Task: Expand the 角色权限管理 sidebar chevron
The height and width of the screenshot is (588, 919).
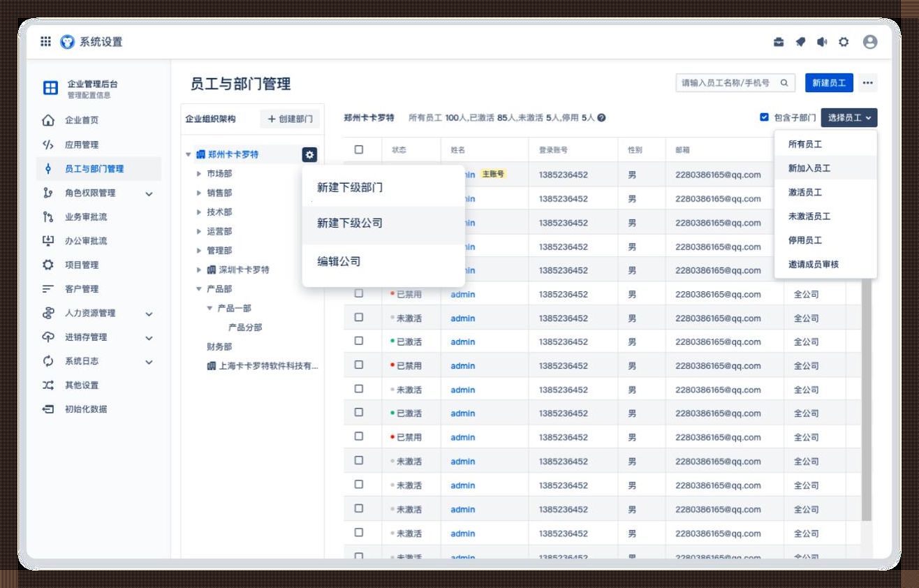Action: 149,193
